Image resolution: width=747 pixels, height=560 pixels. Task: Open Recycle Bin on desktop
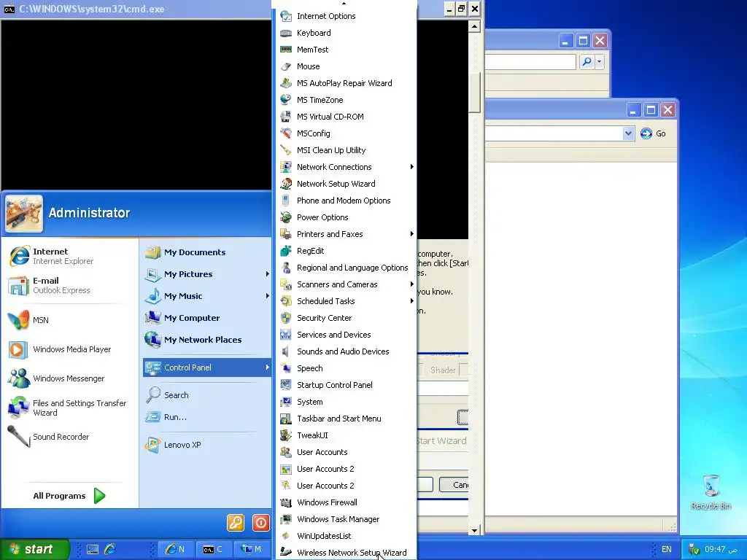coord(711,492)
